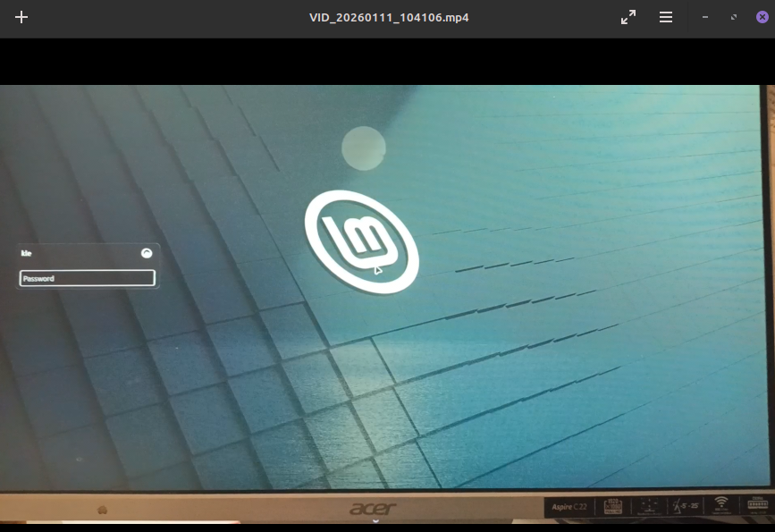This screenshot has height=532, width=775.
Task: Open the hamburger main menu
Action: click(x=666, y=17)
